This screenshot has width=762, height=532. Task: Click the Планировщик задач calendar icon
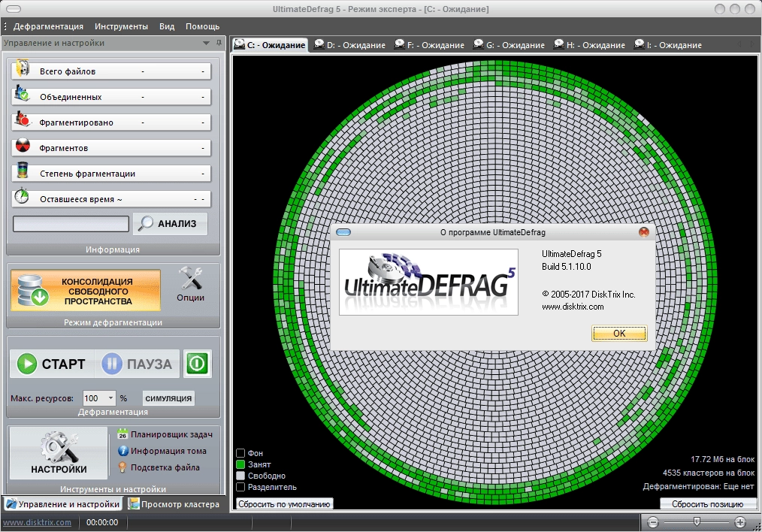[122, 434]
